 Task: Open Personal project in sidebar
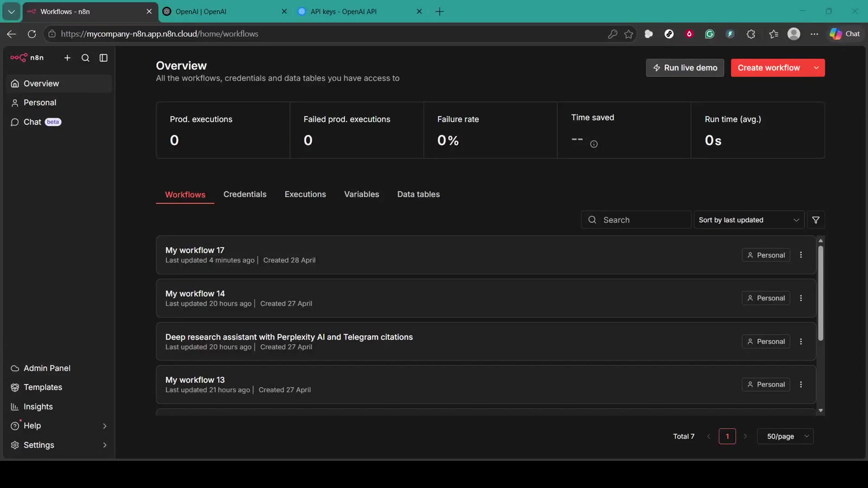[x=59, y=102]
